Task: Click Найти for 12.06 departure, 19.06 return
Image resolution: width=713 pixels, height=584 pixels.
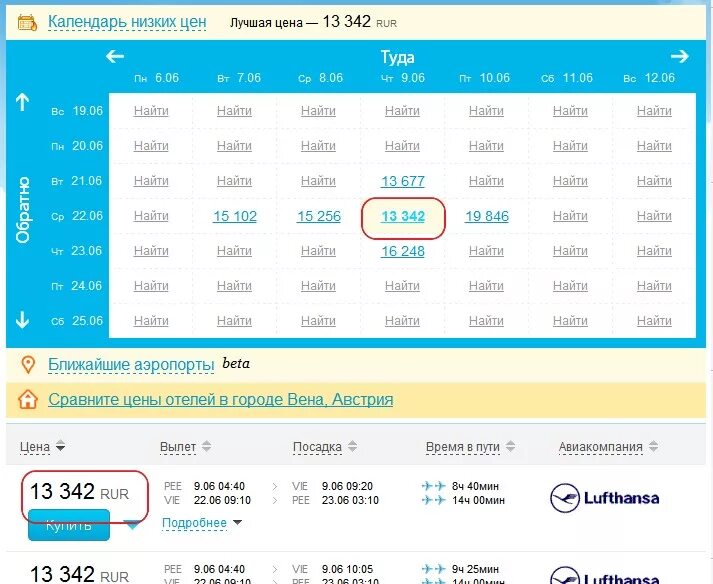Action: point(654,111)
